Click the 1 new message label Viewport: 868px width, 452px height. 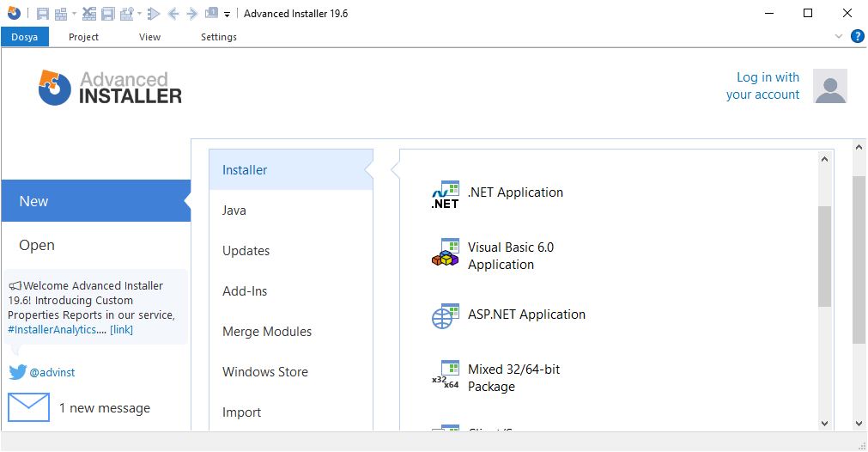tap(105, 408)
